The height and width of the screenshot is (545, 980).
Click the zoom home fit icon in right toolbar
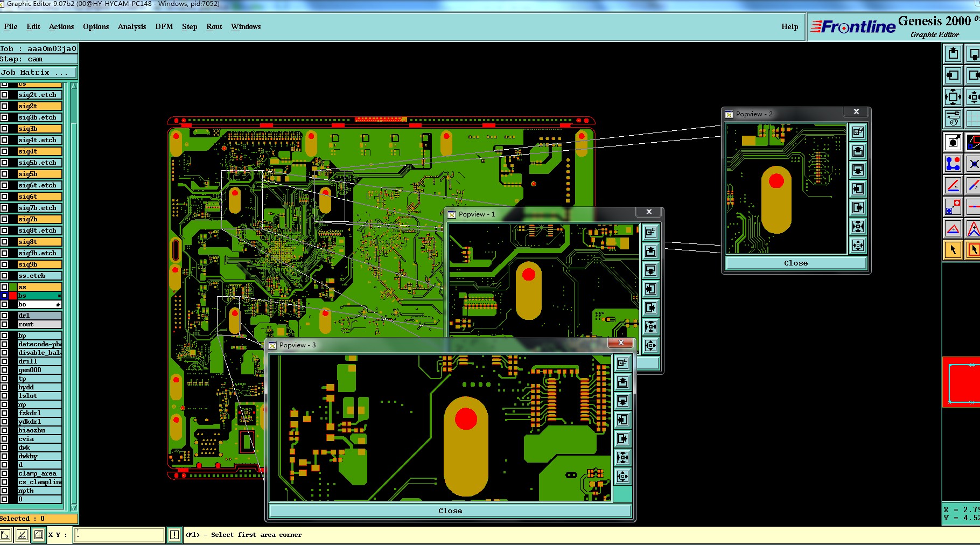(953, 97)
